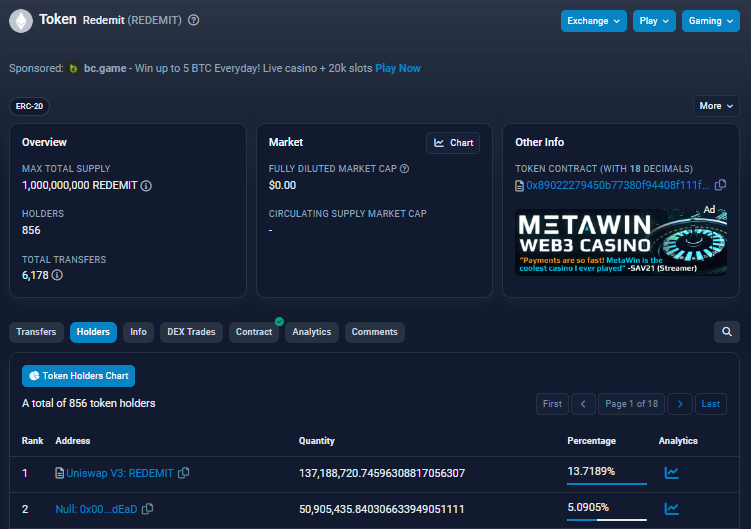Click the MetaWin Web3 Casino ad banner
This screenshot has height=529, width=751.
point(621,242)
